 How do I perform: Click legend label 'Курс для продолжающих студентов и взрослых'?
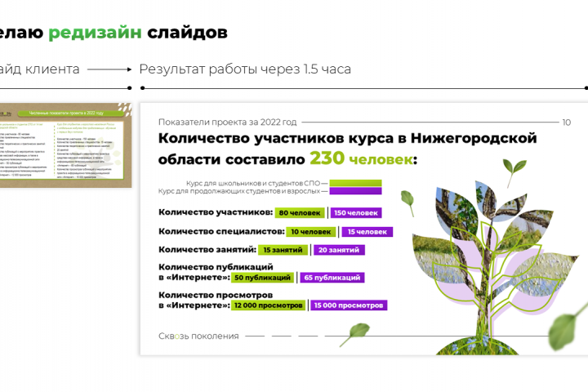coord(239,191)
